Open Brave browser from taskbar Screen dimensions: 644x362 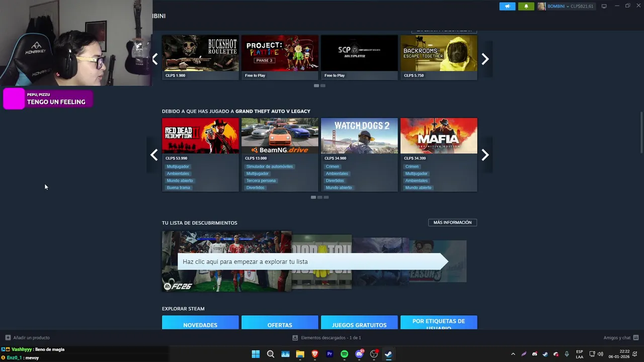[x=315, y=354]
